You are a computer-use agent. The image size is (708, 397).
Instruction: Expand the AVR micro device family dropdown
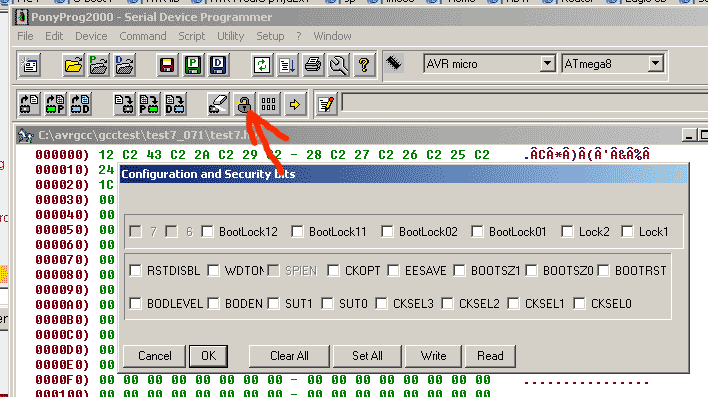coord(547,64)
